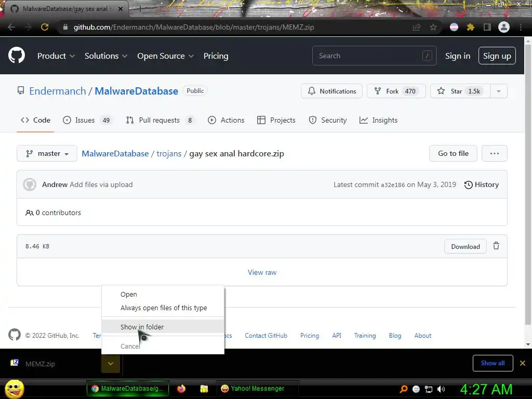
Task: Open the Endermanch owner link
Action: 57,91
